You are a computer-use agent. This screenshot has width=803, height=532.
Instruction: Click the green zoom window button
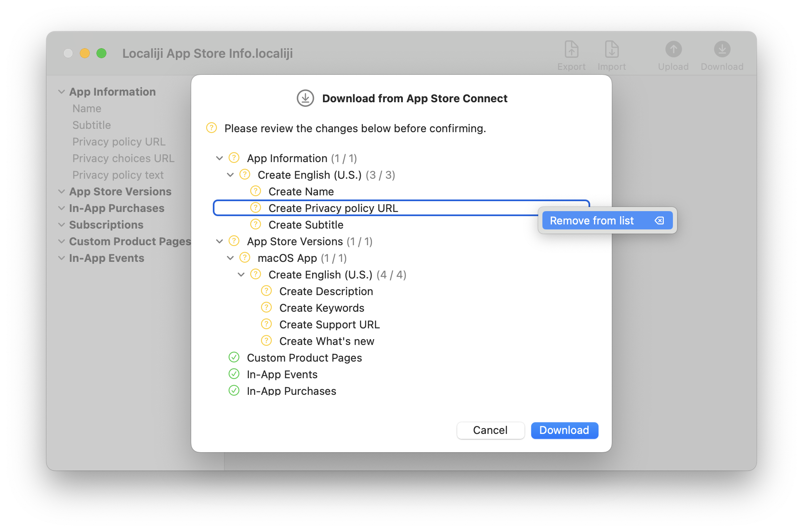coord(101,53)
